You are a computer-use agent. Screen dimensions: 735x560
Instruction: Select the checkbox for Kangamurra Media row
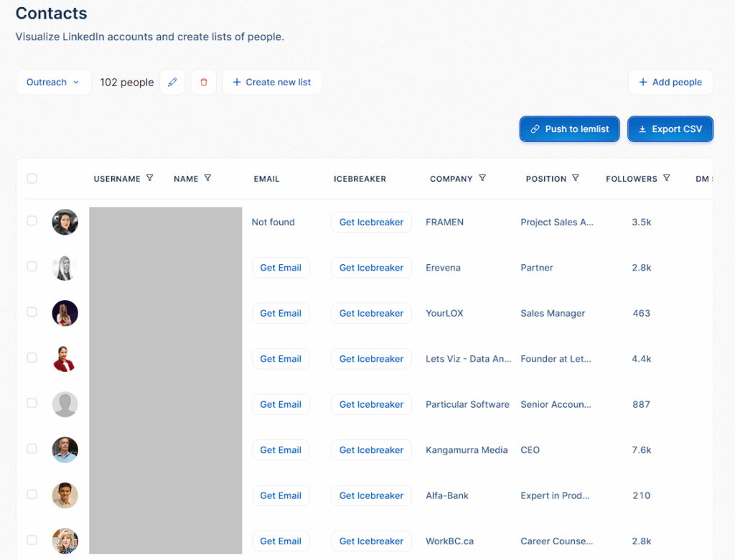coord(32,449)
